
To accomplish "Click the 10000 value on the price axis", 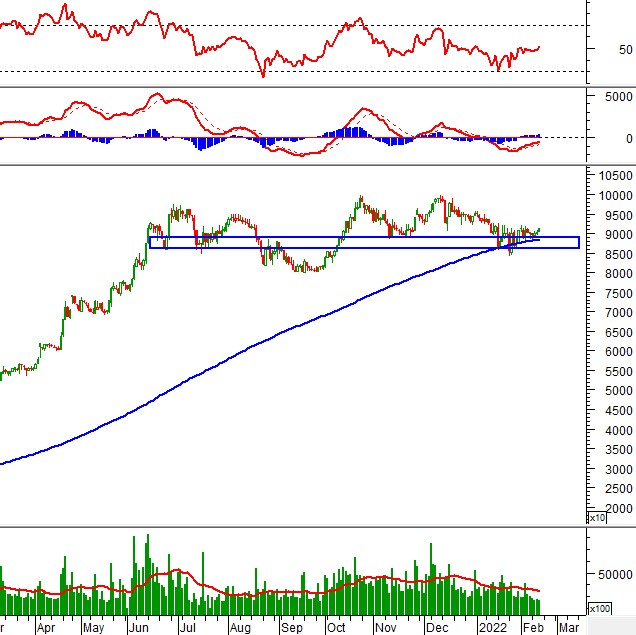I will click(615, 195).
